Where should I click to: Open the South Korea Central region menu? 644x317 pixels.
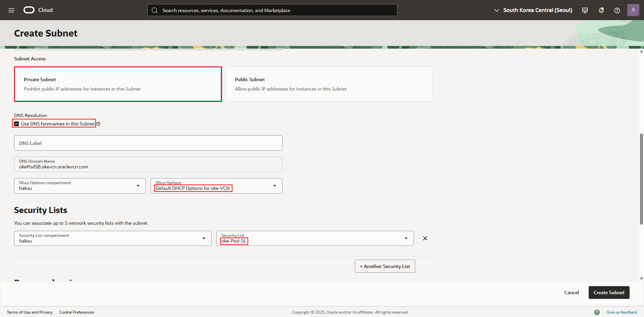[533, 10]
